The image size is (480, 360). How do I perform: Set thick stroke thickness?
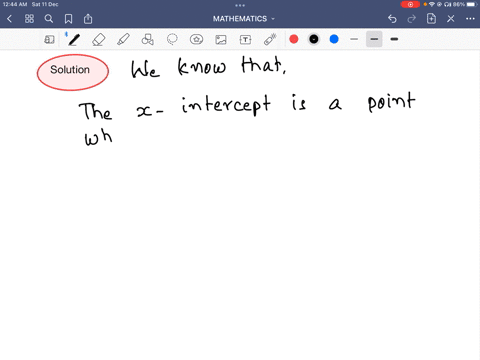[x=394, y=39]
